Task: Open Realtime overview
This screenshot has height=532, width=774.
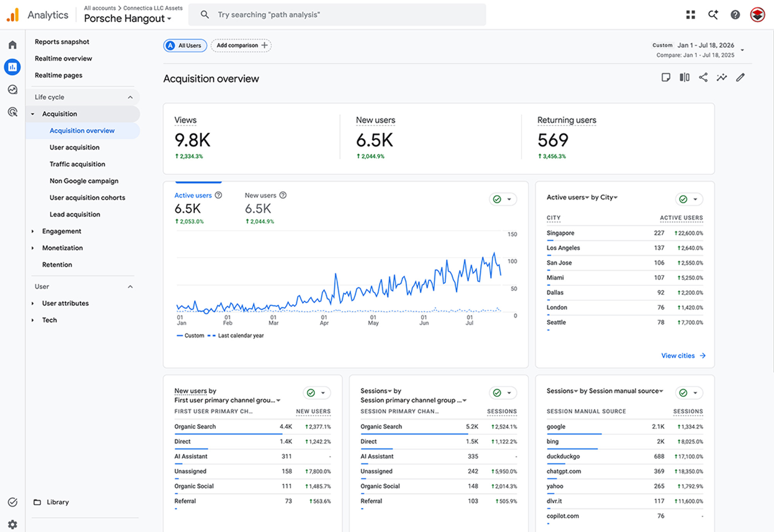Action: pos(63,58)
